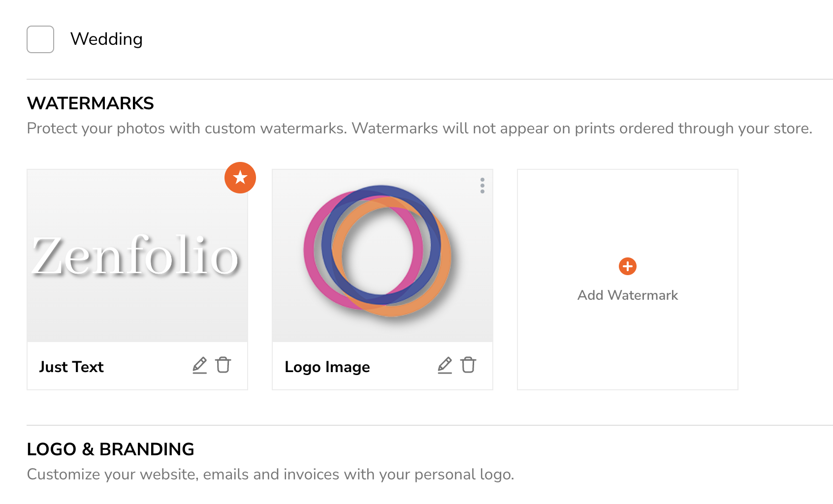Image resolution: width=833 pixels, height=504 pixels.
Task: Edit the Logo Image watermark via pencil
Action: (445, 366)
